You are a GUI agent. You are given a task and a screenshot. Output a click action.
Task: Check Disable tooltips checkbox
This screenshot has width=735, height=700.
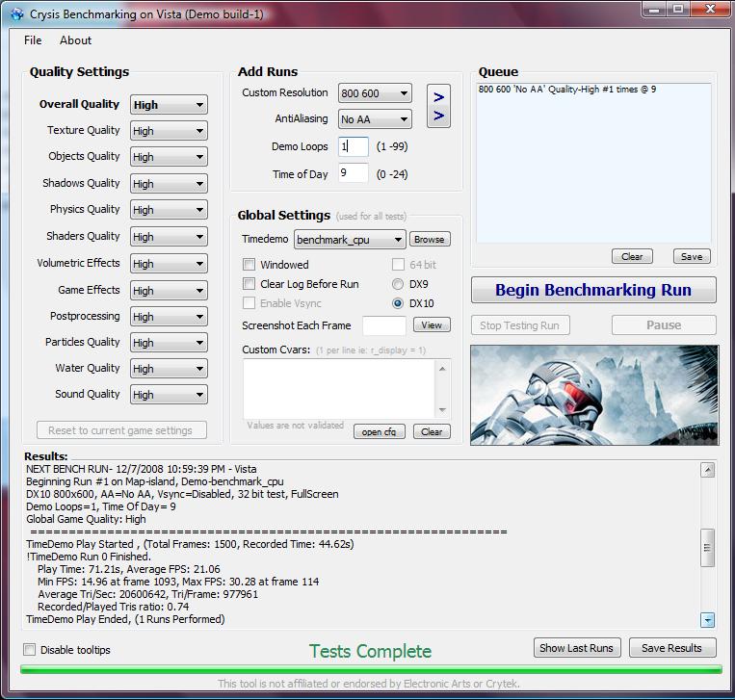(x=29, y=650)
